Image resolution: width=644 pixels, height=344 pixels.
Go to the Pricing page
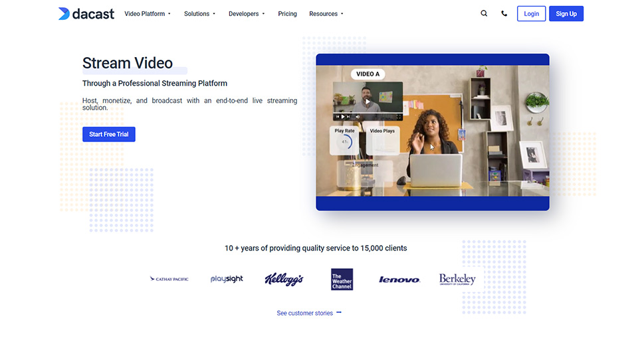tap(287, 13)
